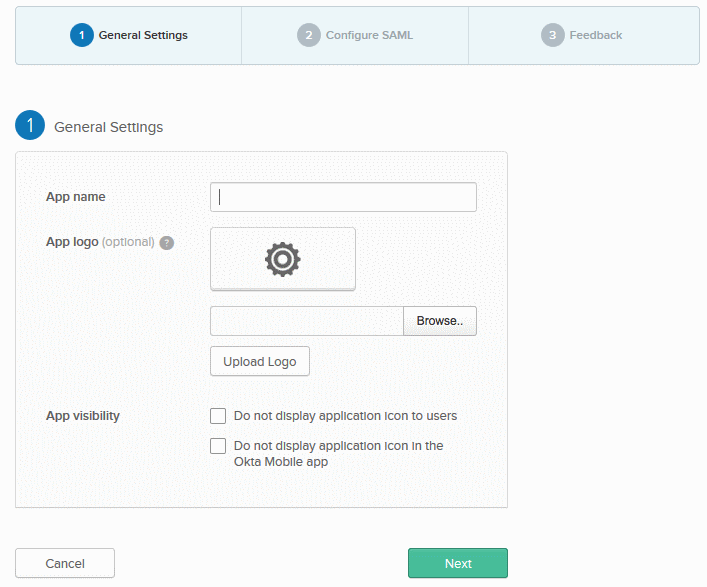Click the General Settings section heading
707x587 pixels.
[109, 127]
